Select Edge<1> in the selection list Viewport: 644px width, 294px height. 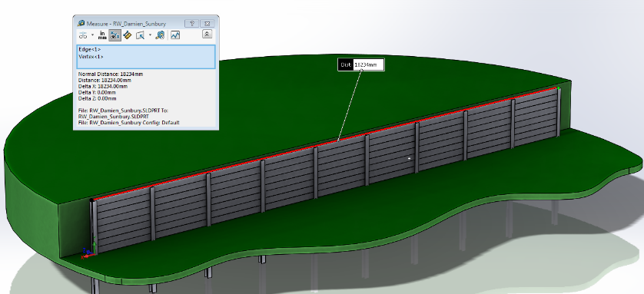tap(90, 50)
